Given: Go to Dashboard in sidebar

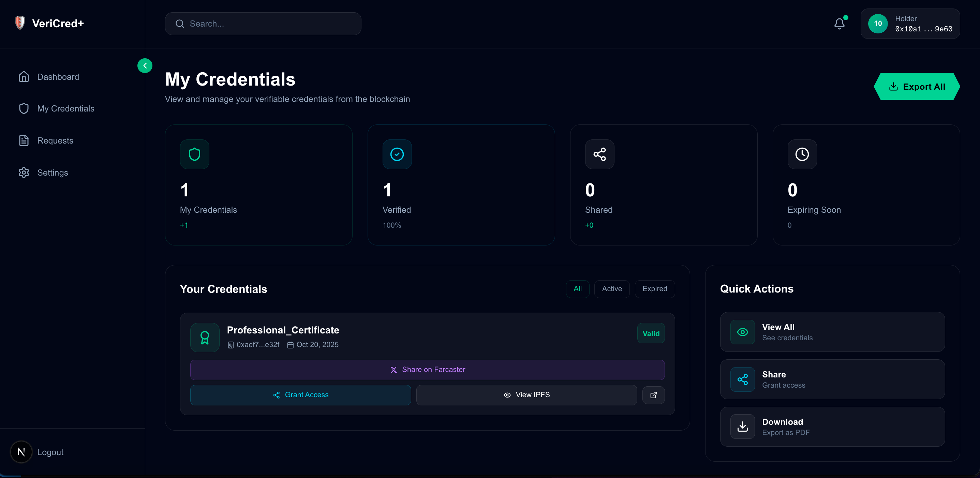Looking at the screenshot, I should point(58,77).
